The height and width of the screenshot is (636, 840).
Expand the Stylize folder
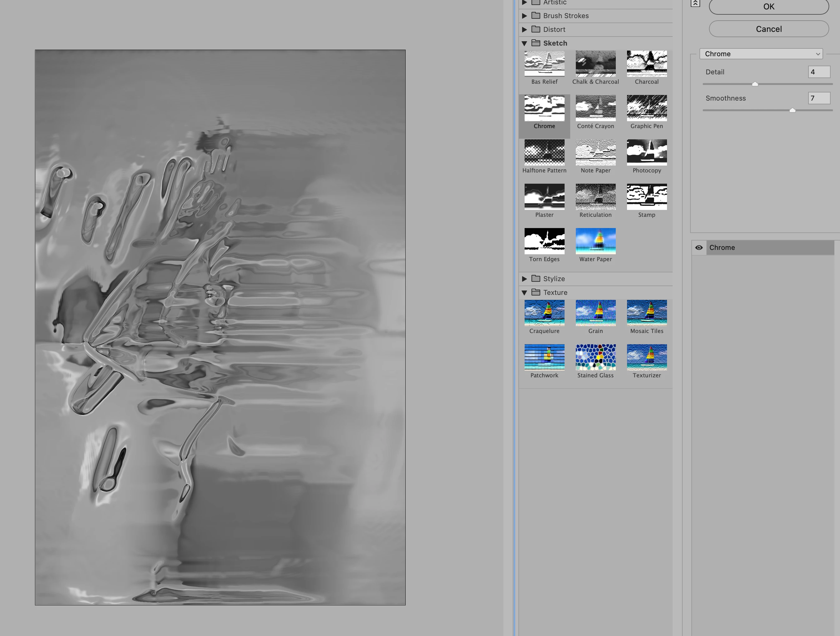tap(524, 279)
